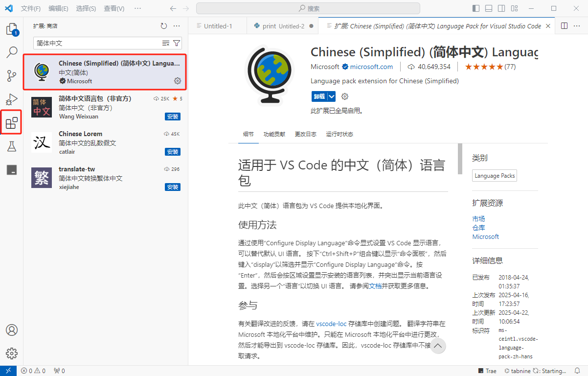This screenshot has width=588, height=376.
Task: Open the 市场 marketplace link
Action: click(x=478, y=219)
